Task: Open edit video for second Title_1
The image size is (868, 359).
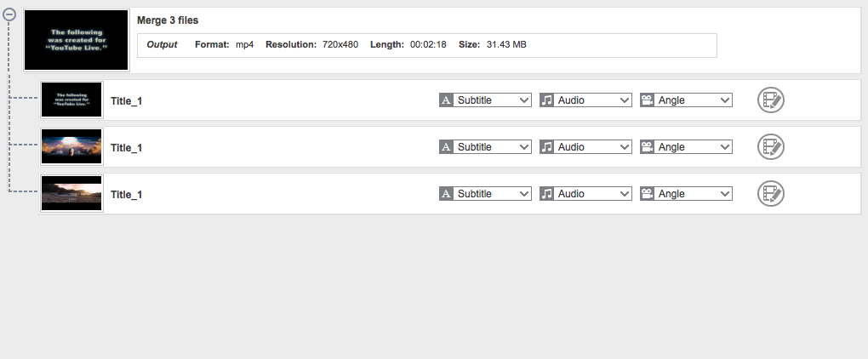Action: point(770,147)
